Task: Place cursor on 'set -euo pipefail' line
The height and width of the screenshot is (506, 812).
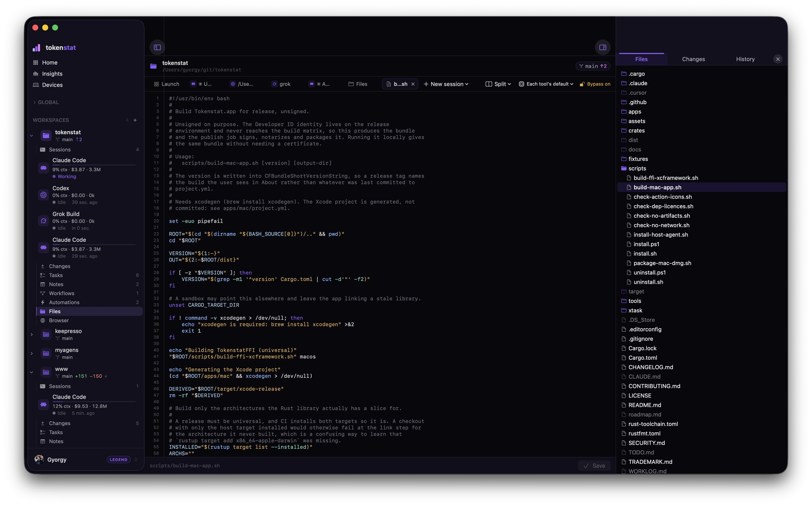Action: pos(196,221)
